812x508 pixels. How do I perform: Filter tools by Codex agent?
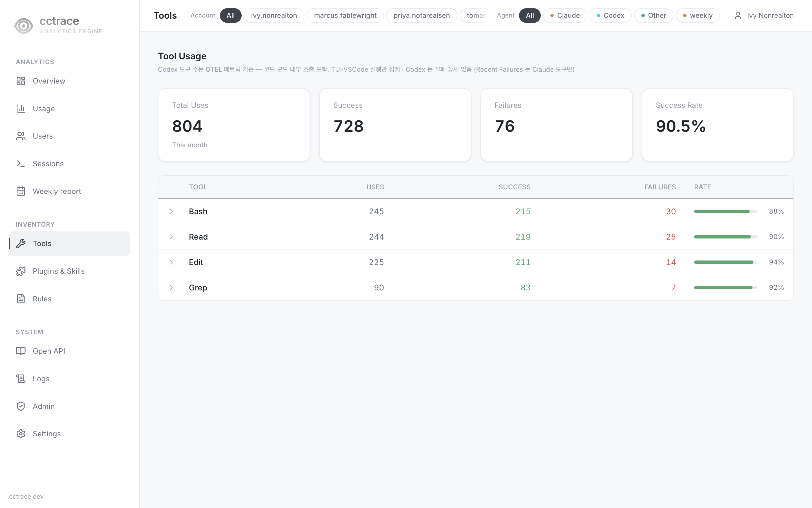click(610, 16)
